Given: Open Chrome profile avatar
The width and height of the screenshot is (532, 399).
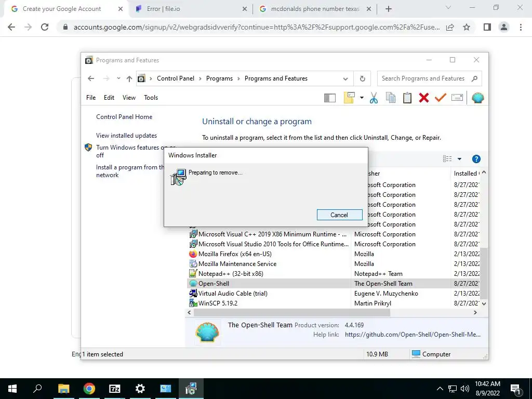Looking at the screenshot, I should [504, 27].
